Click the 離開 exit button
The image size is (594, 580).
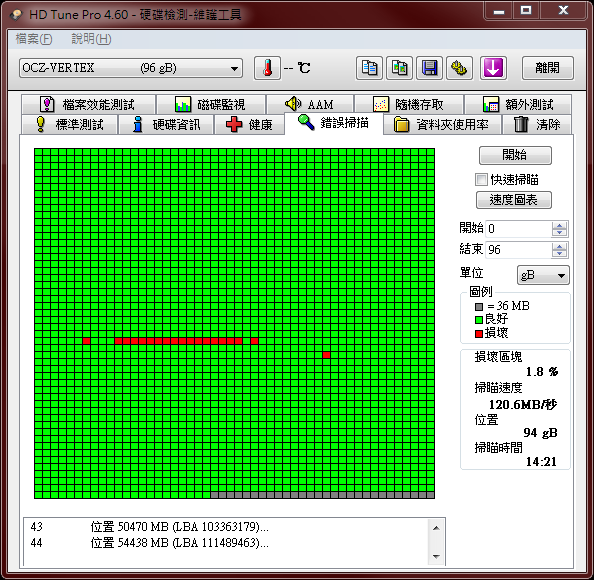point(547,68)
